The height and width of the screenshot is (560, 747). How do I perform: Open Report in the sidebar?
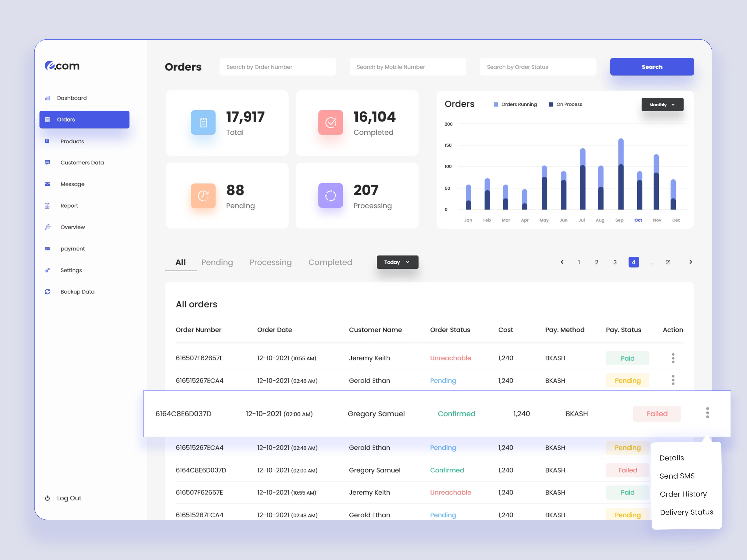[x=69, y=206]
